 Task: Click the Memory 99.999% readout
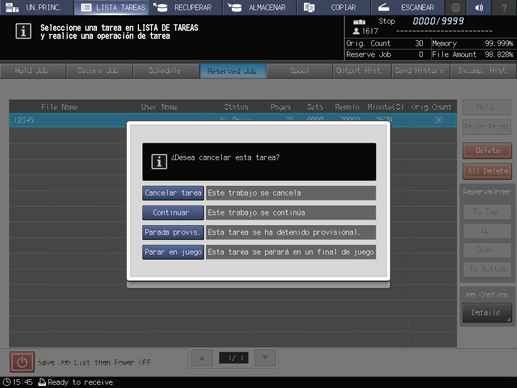tap(472, 44)
